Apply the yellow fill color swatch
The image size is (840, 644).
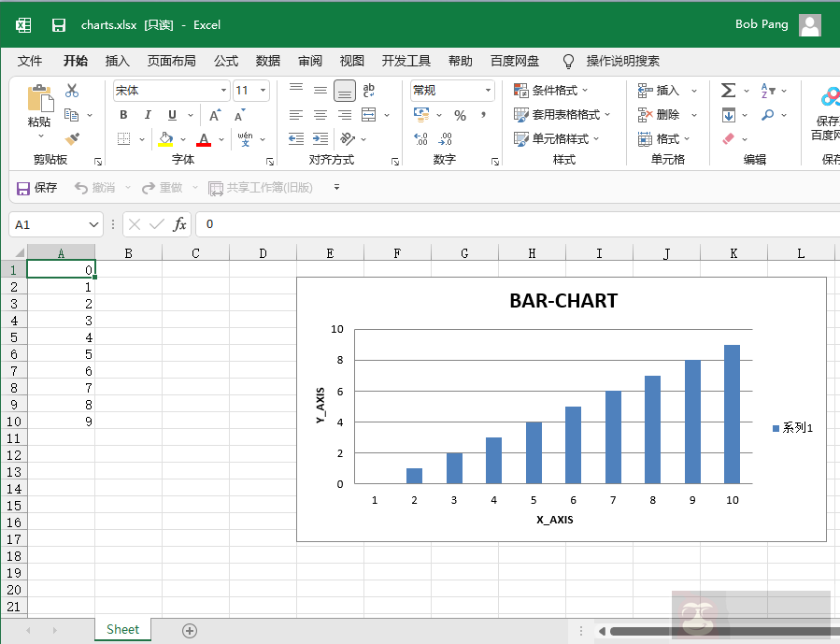point(165,139)
